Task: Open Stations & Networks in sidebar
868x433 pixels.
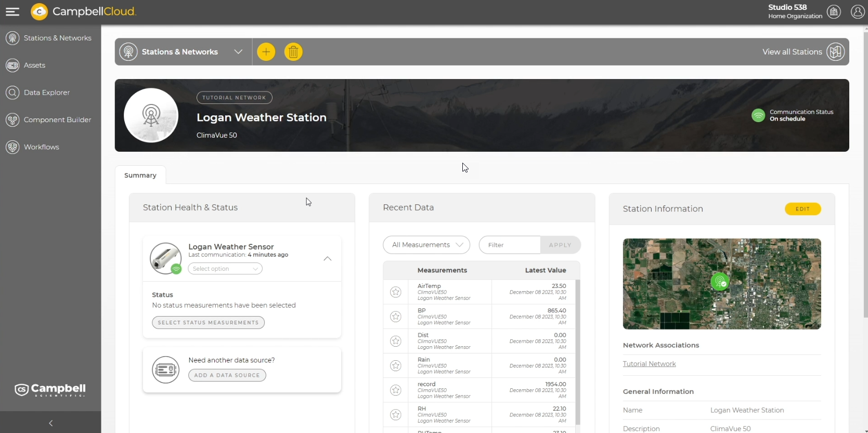Action: 57,38
